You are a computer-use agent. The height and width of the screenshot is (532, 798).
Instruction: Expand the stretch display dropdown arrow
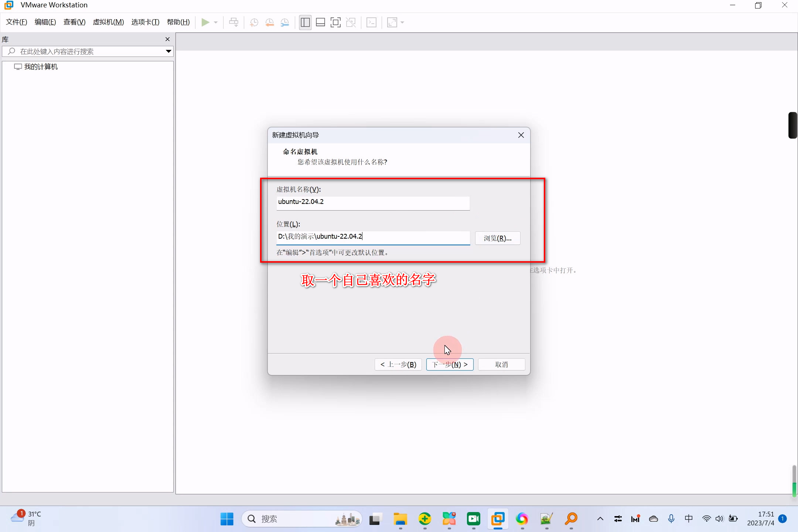coord(402,23)
